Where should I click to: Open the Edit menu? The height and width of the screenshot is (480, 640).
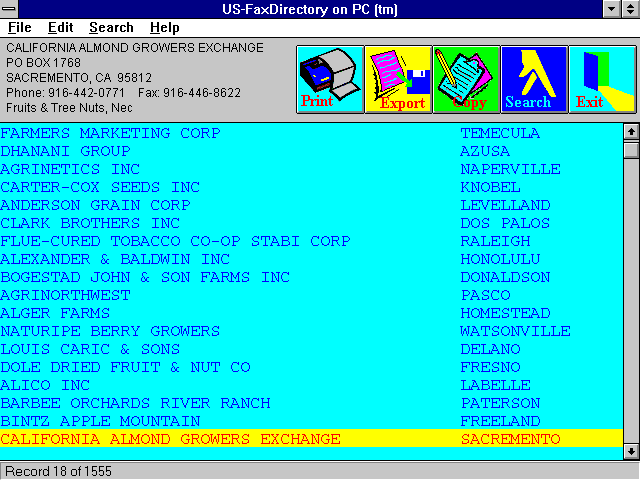click(x=60, y=27)
